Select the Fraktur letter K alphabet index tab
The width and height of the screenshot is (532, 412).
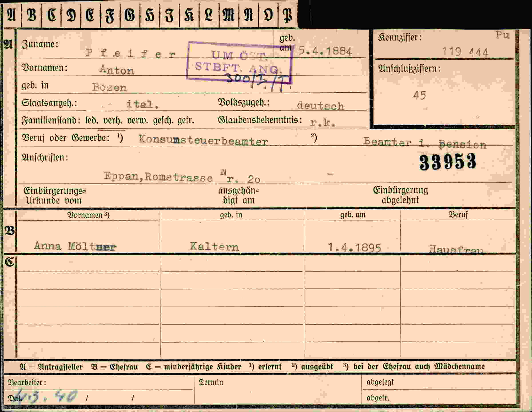(189, 15)
